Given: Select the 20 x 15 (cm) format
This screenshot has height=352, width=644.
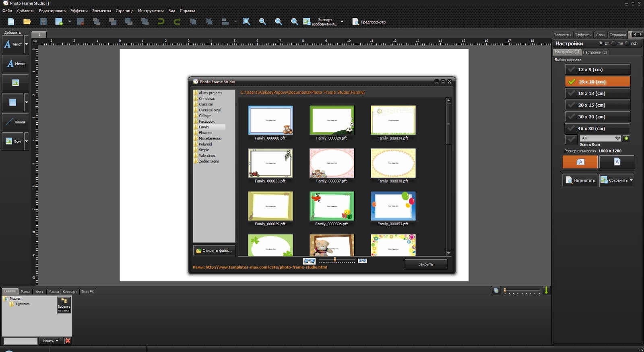Looking at the screenshot, I should point(598,105).
